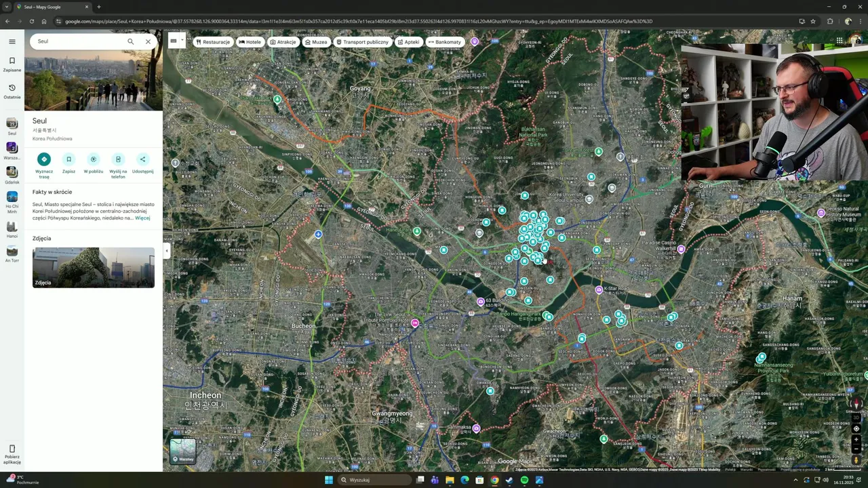Open the tab search dropdown arrow
The width and height of the screenshot is (868, 488).
(6, 7)
